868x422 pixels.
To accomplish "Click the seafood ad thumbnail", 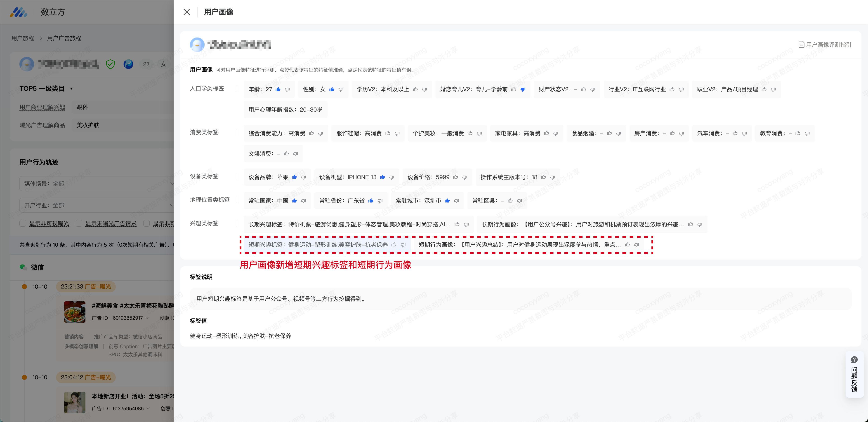I will pos(75,312).
